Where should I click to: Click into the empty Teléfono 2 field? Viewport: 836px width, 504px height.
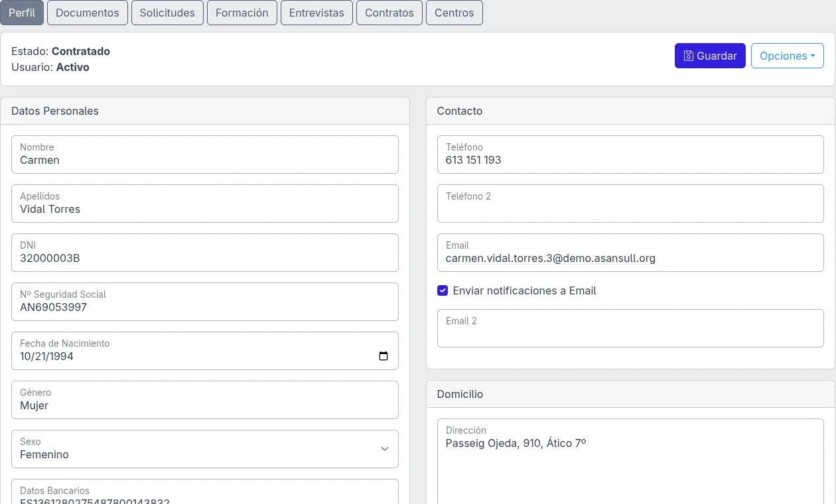click(630, 204)
